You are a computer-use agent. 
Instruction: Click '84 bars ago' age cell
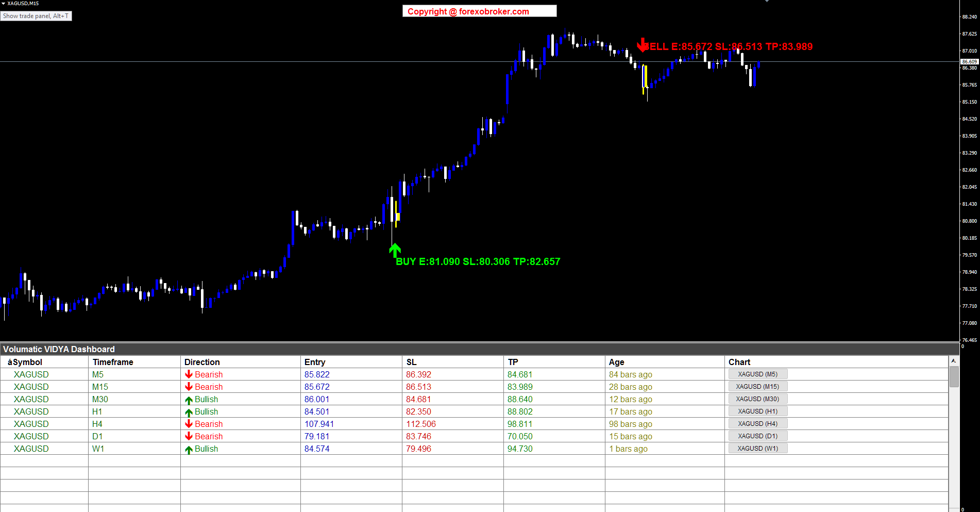[630, 374]
